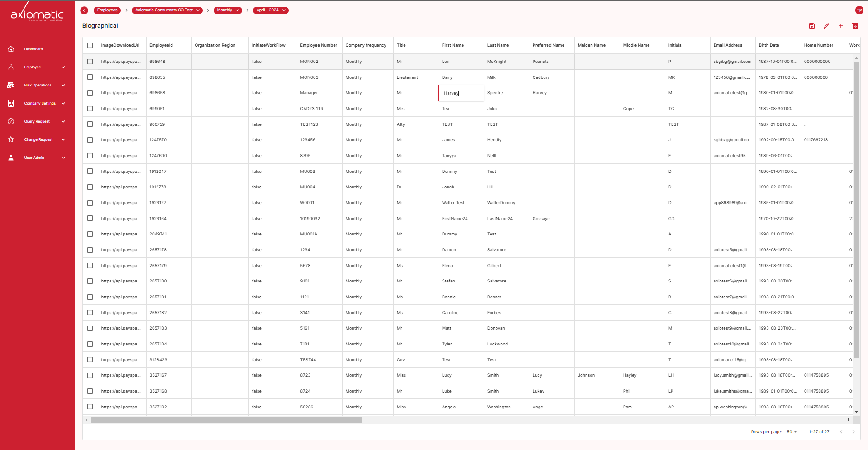Click the First Name field containing Harvey
The image size is (868, 450).
pyautogui.click(x=461, y=93)
